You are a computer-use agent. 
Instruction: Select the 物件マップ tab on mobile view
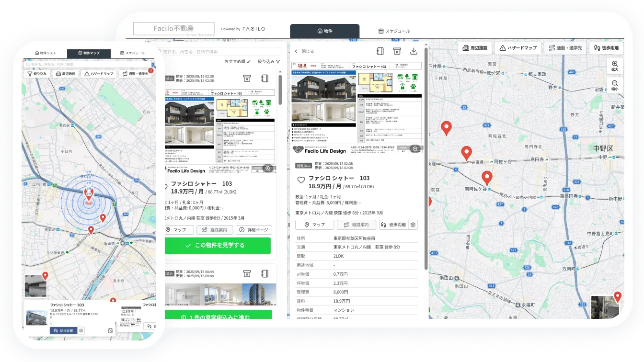coord(89,53)
